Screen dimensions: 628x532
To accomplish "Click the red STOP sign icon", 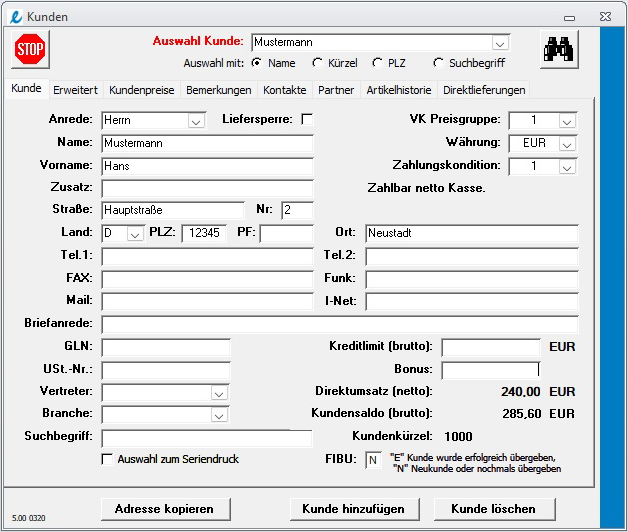I will tap(30, 49).
